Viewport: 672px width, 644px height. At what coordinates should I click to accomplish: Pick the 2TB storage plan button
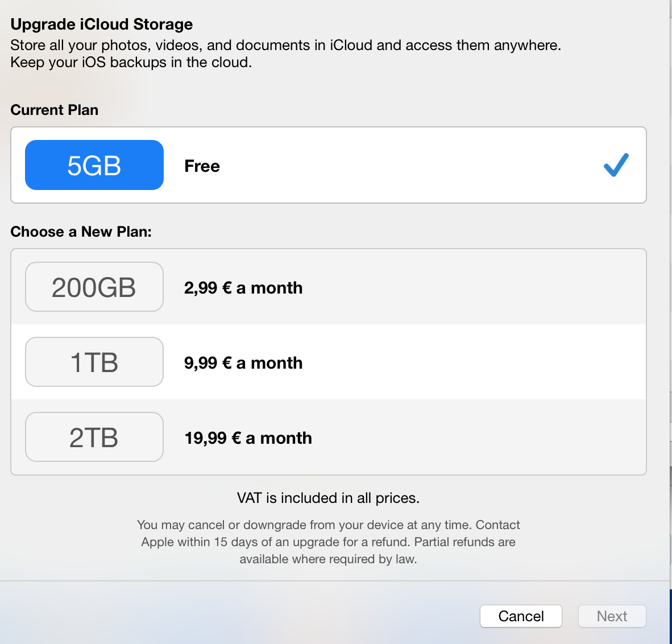pyautogui.click(x=94, y=437)
